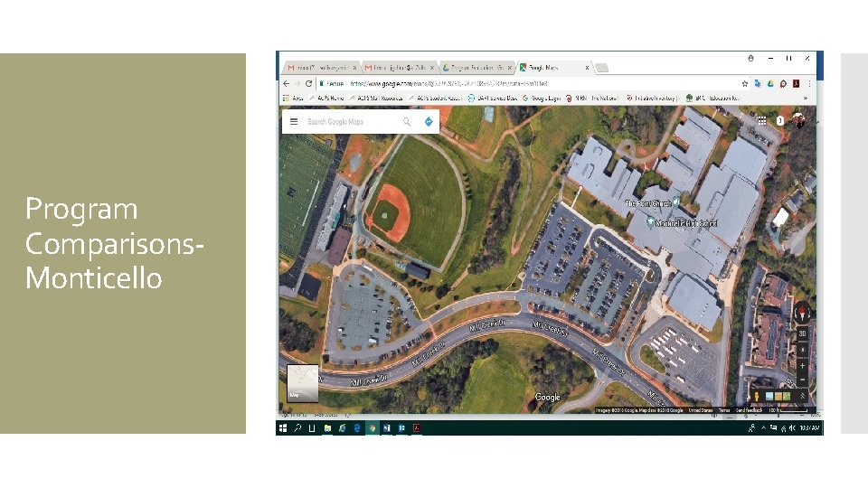The image size is (868, 488).
Task: Switch to Map view using the thumbnail
Action: click(x=302, y=383)
